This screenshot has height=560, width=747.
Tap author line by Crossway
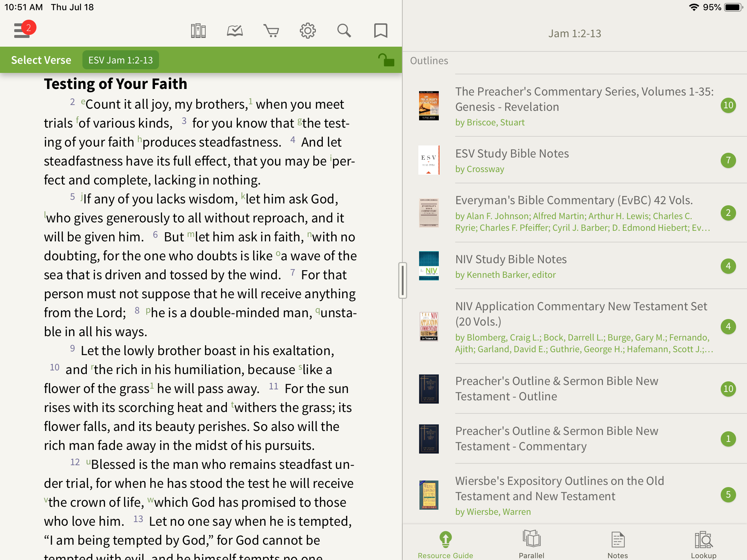pos(480,169)
